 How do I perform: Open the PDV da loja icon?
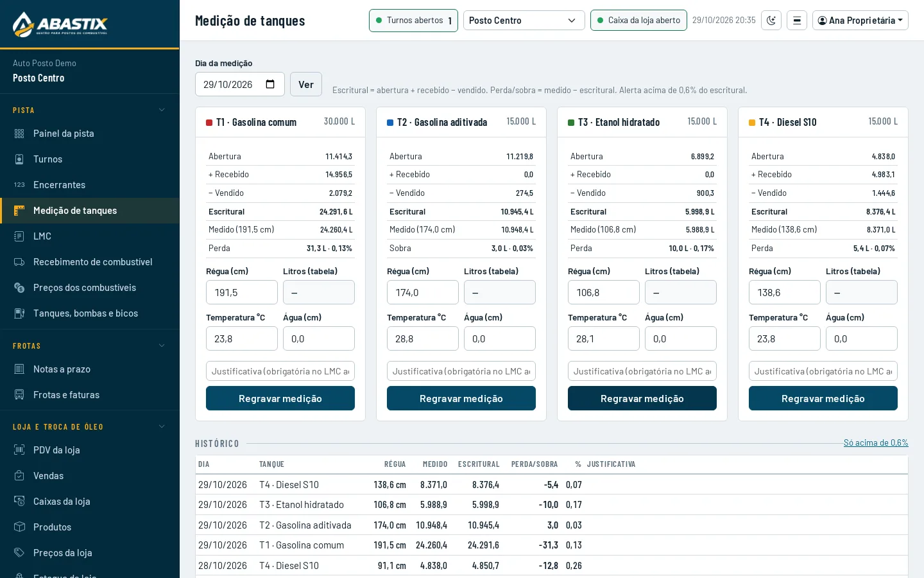tap(19, 450)
